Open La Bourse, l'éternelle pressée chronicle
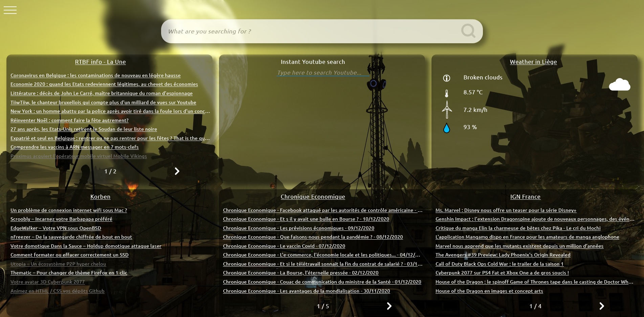Screen dimensions: 644x317 click(x=301, y=273)
